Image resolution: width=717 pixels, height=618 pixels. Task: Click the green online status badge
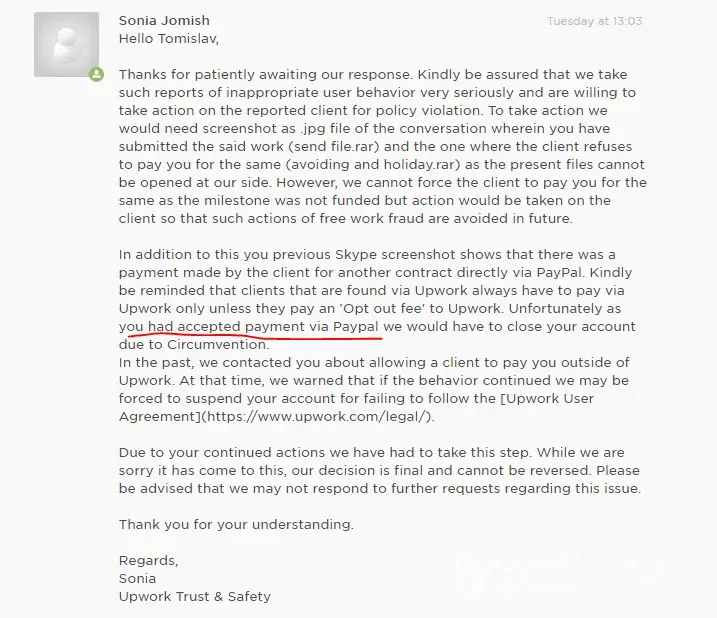[97, 74]
